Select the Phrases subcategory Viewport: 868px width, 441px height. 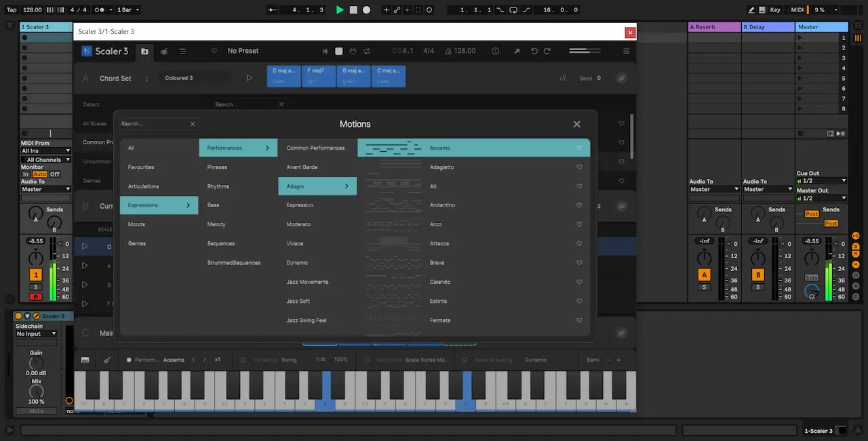pyautogui.click(x=238, y=167)
